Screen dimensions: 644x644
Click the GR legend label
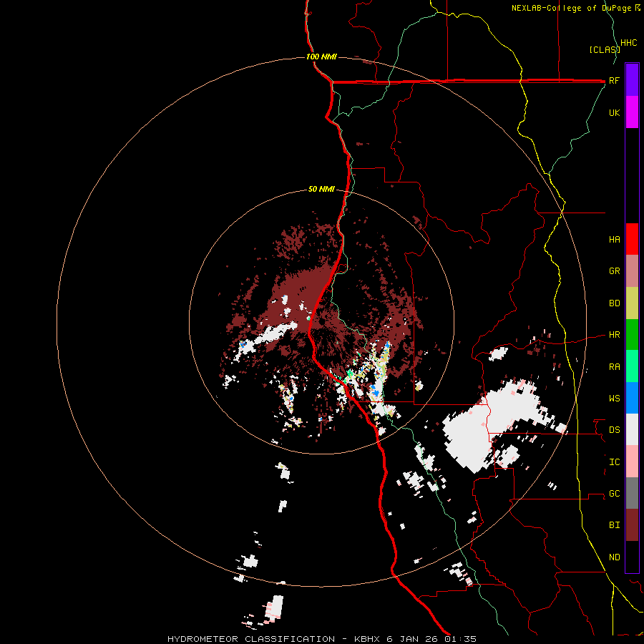(614, 271)
